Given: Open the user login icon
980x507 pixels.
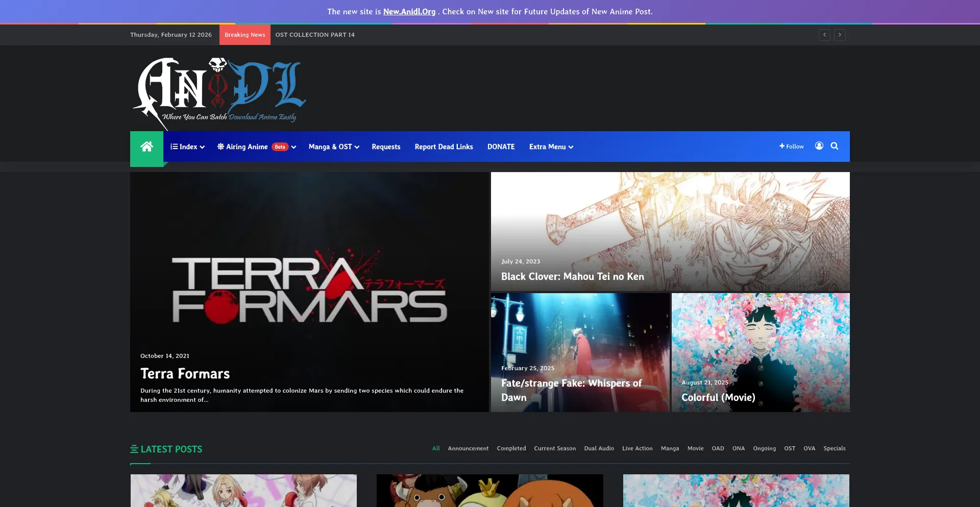Looking at the screenshot, I should click(819, 146).
